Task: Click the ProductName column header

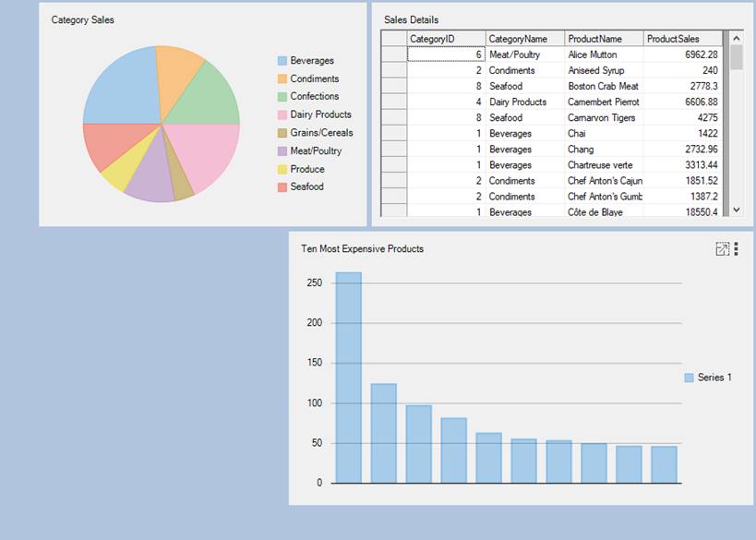Action: point(604,39)
